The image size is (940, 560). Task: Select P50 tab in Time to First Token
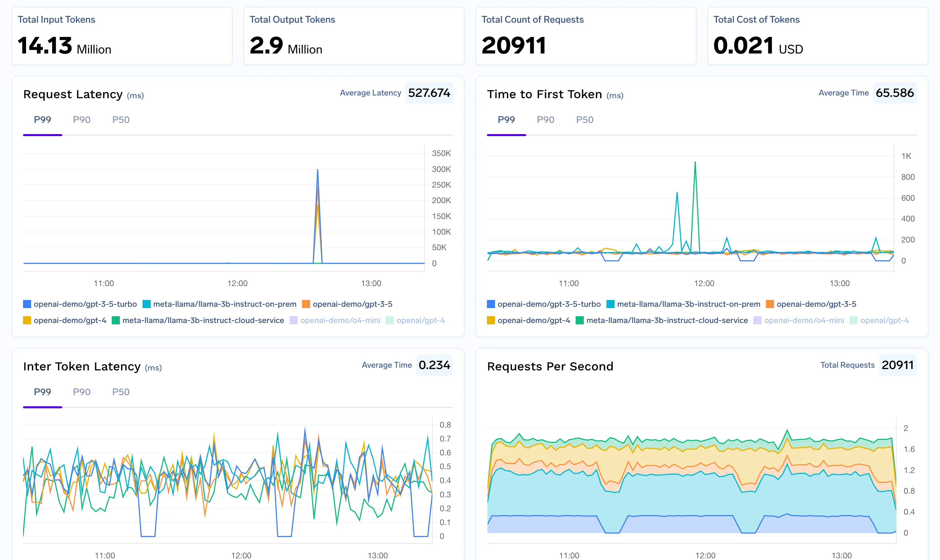coord(584,120)
